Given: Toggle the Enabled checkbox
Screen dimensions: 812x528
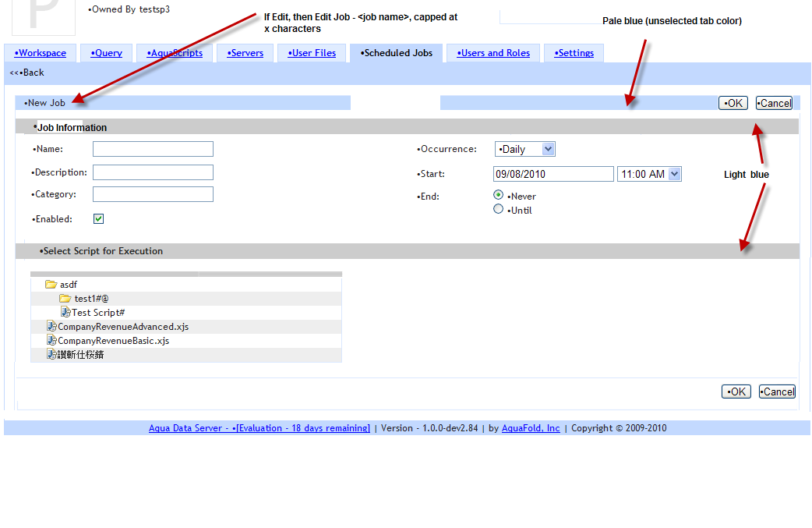Looking at the screenshot, I should 98,218.
